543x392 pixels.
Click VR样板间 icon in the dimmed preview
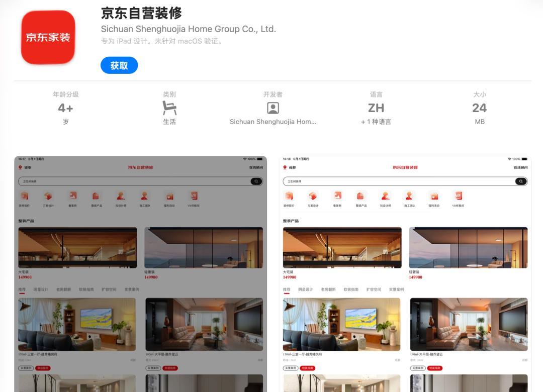194,196
